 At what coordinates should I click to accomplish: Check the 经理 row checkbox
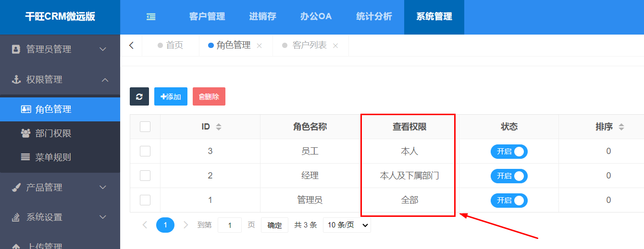145,176
